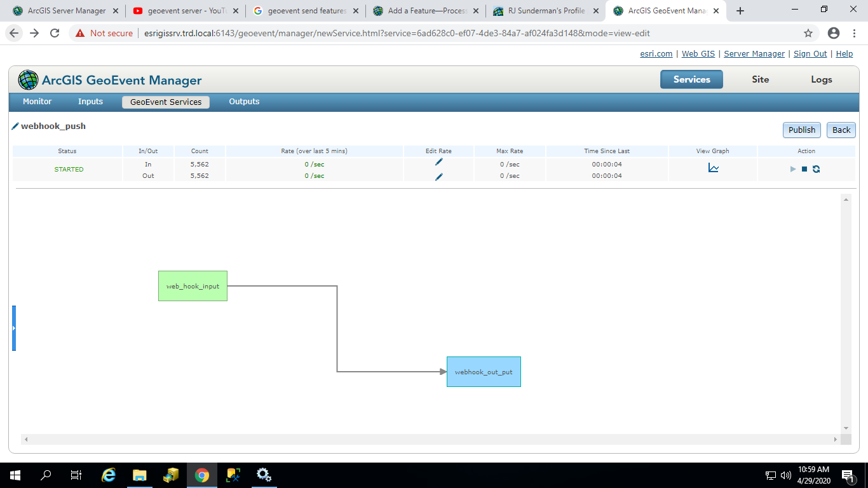This screenshot has width=868, height=488.
Task: Click canvas horizontal scrollbar left arrow
Action: [26, 440]
